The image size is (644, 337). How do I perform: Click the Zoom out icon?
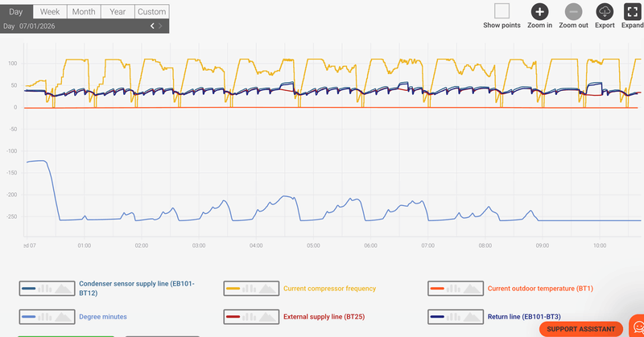click(x=573, y=11)
